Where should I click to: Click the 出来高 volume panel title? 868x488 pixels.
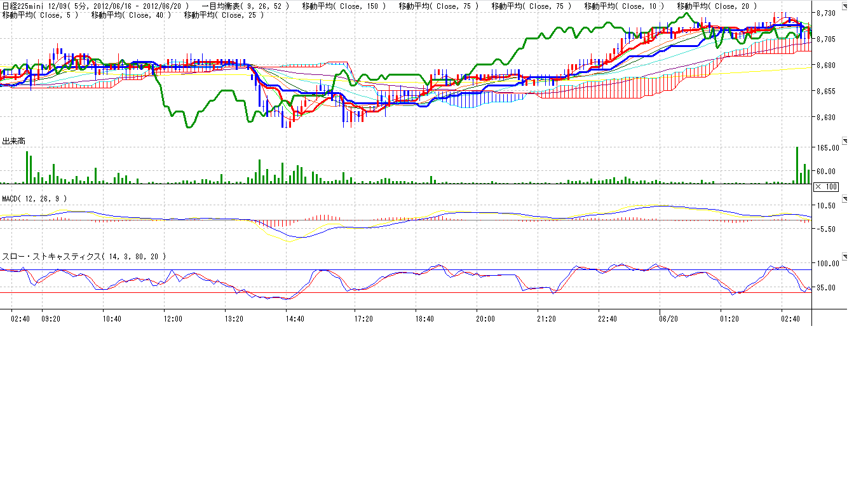tap(14, 141)
